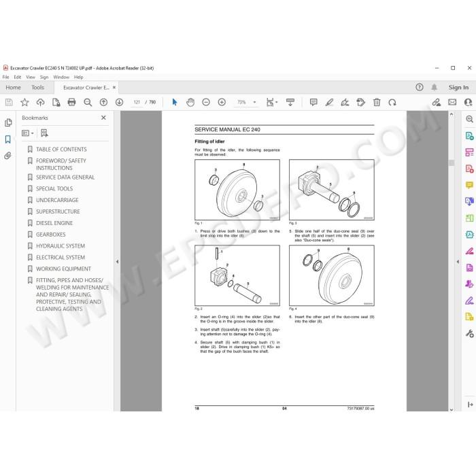Image resolution: width=476 pixels, height=476 pixels.
Task: Close the Excavator Crawler document tab
Action: (x=114, y=88)
